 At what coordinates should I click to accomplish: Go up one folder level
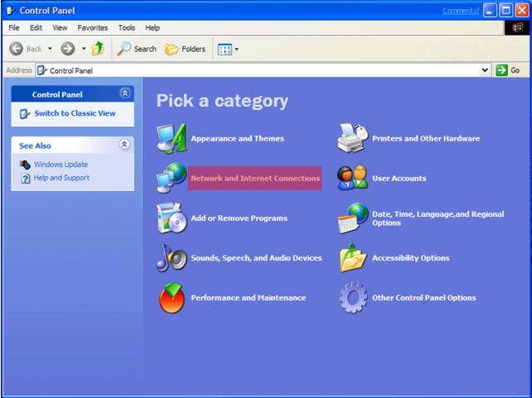(x=98, y=48)
